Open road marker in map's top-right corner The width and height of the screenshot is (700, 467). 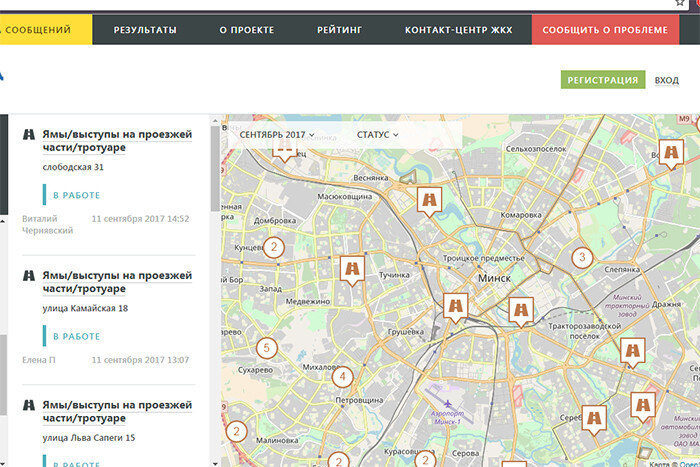[x=671, y=154]
